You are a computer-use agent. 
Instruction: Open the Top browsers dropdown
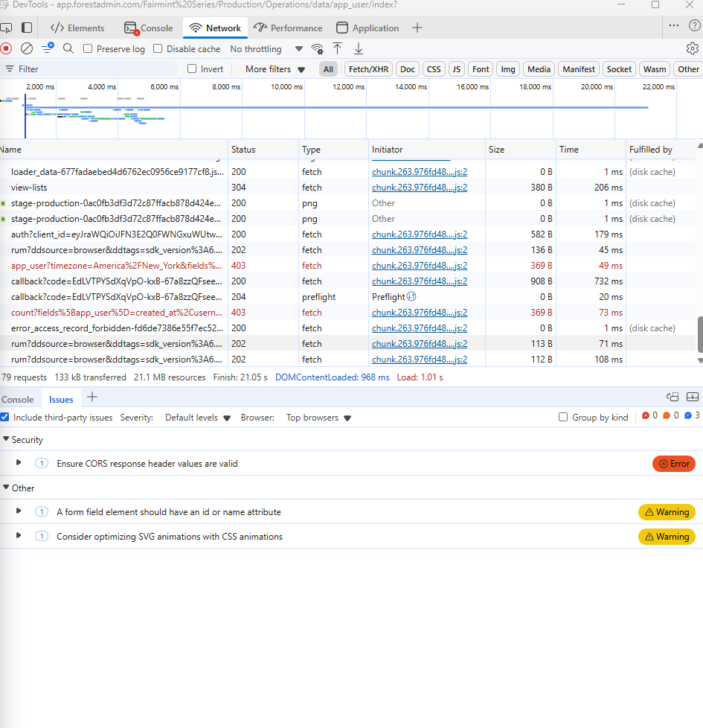[x=318, y=418]
